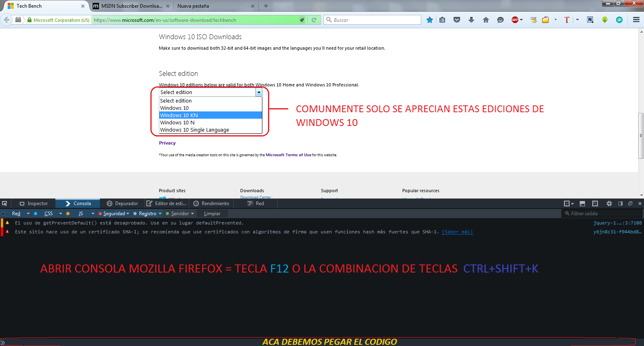Open the Microsoft Terms of Use link
Screen dimensions: 644x346
[x=289, y=155]
